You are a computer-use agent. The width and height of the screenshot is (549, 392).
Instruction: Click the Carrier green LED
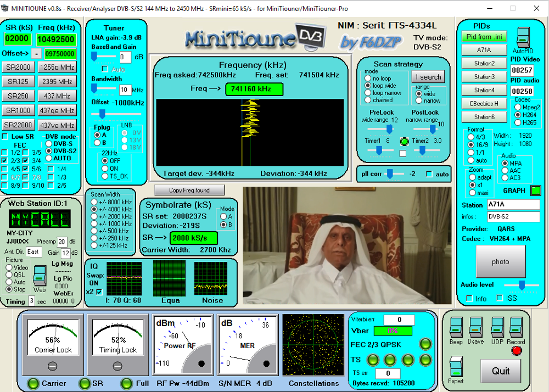point(33,384)
